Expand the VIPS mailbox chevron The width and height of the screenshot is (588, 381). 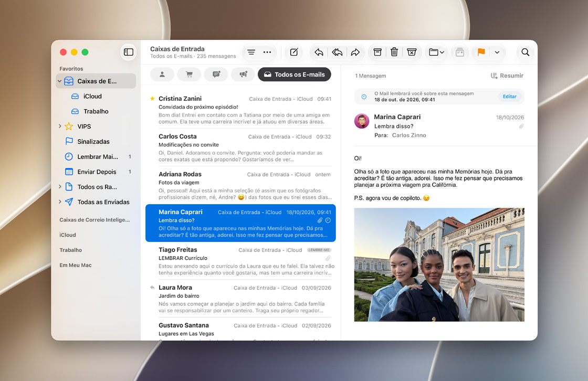tap(60, 126)
